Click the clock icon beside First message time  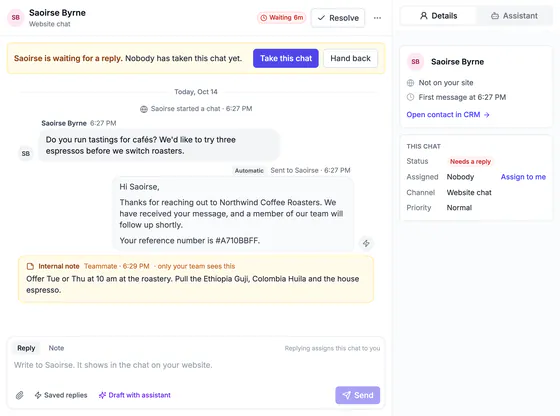[410, 97]
